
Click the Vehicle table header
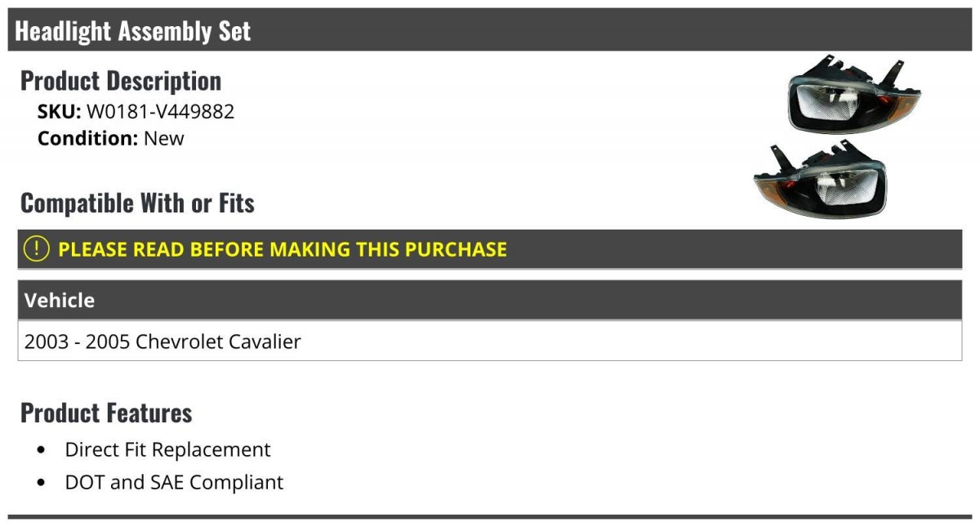coord(490,300)
